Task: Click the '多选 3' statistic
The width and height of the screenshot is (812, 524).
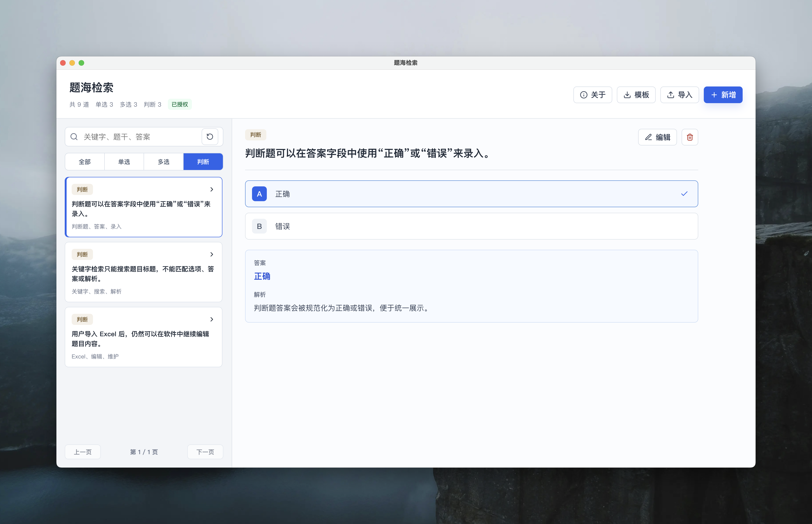Action: (x=128, y=105)
